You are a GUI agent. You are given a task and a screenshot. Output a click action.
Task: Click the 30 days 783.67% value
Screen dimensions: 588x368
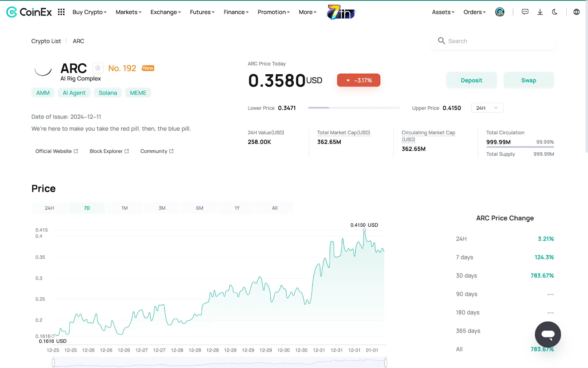click(x=542, y=276)
